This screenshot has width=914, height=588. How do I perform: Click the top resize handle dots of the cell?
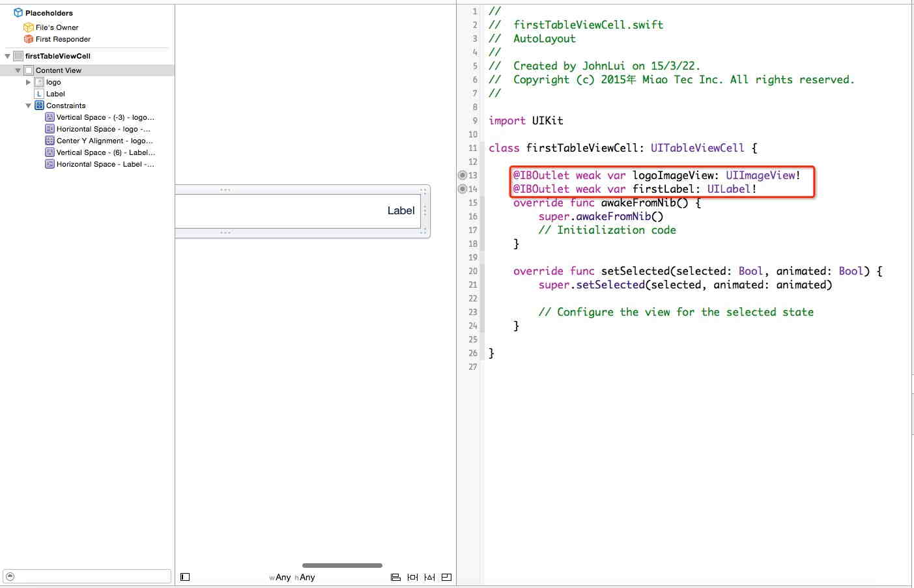pyautogui.click(x=225, y=189)
